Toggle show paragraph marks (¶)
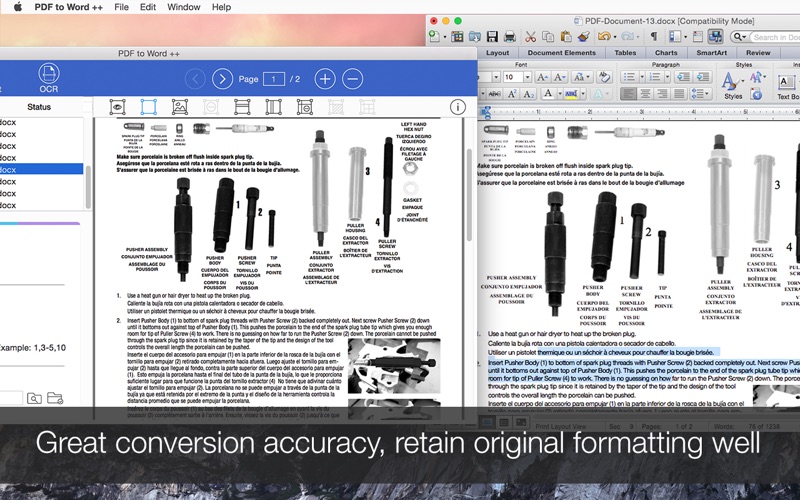The height and width of the screenshot is (500, 800). 654,36
